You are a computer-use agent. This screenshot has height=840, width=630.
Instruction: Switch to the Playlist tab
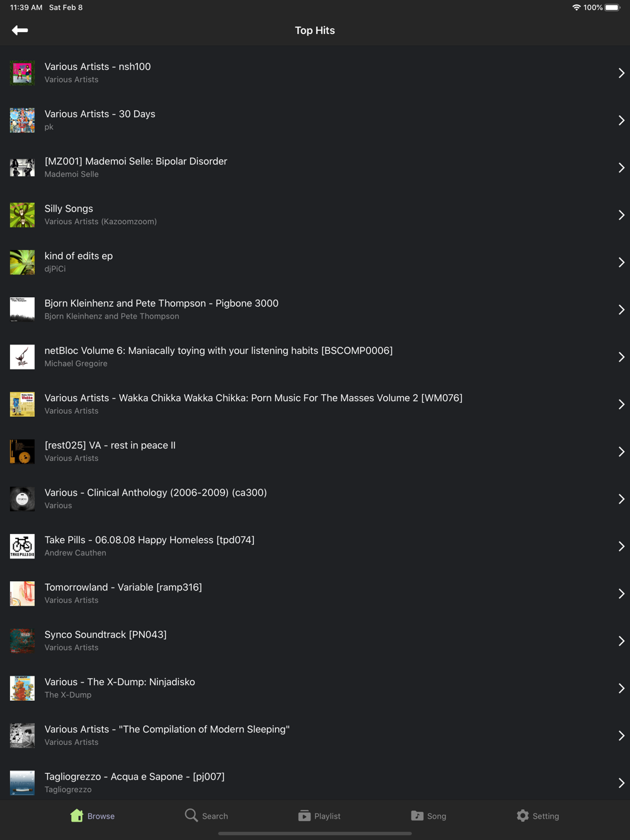pos(319,815)
